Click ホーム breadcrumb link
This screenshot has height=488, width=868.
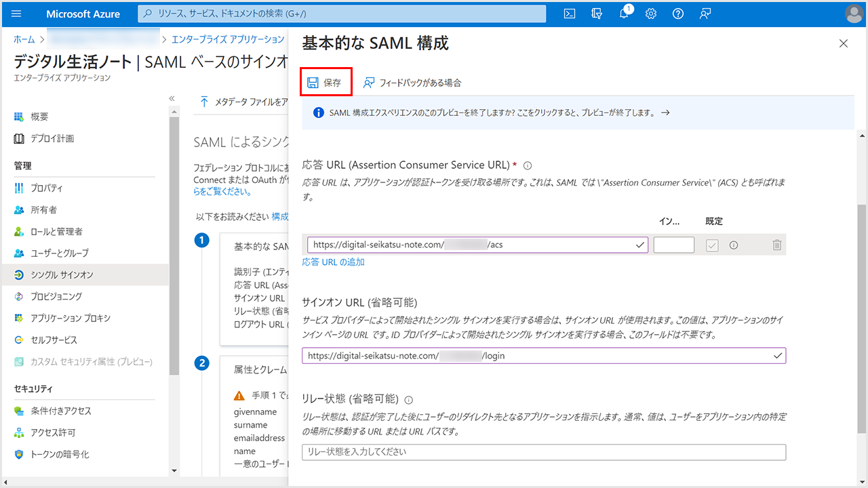coord(24,39)
